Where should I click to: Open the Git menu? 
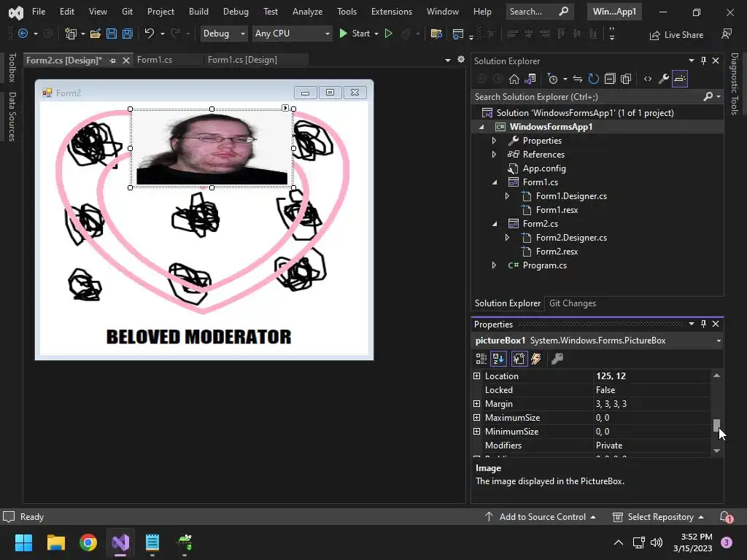[127, 12]
